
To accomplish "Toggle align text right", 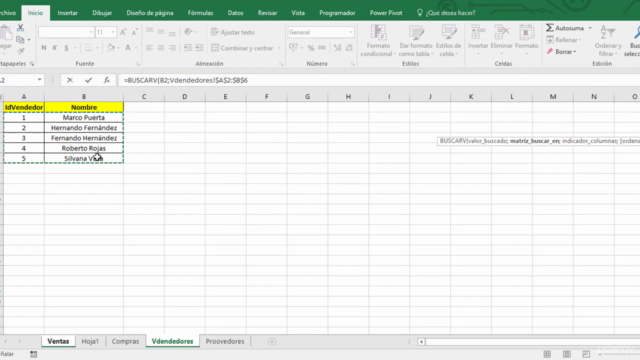I will (x=172, y=48).
